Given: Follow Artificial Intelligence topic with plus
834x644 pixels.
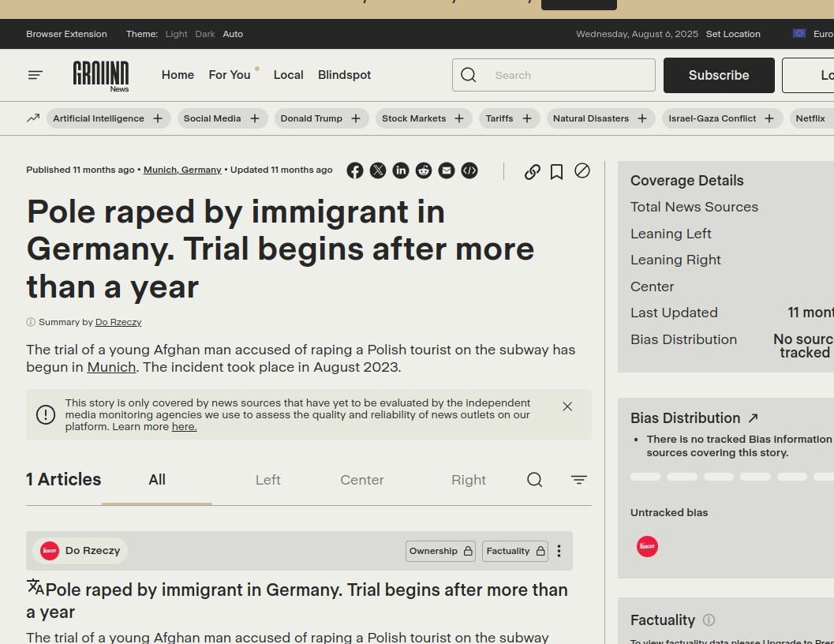Looking at the screenshot, I should [158, 118].
